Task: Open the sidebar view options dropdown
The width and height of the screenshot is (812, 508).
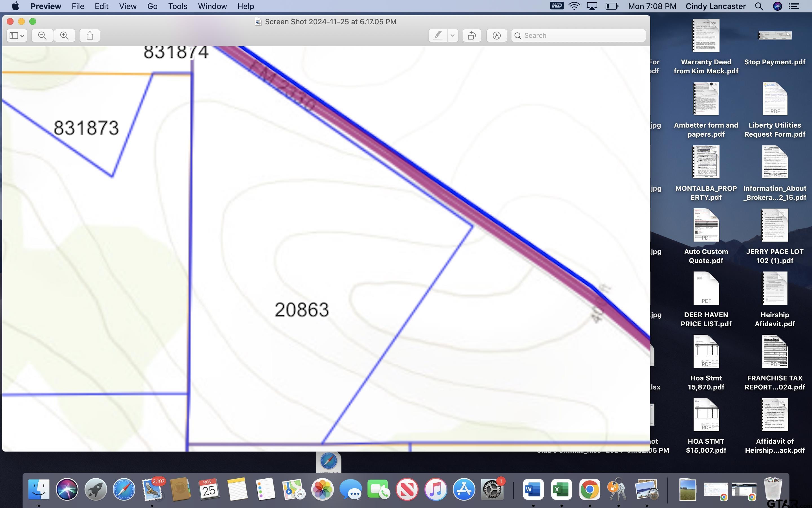Action: (17, 35)
